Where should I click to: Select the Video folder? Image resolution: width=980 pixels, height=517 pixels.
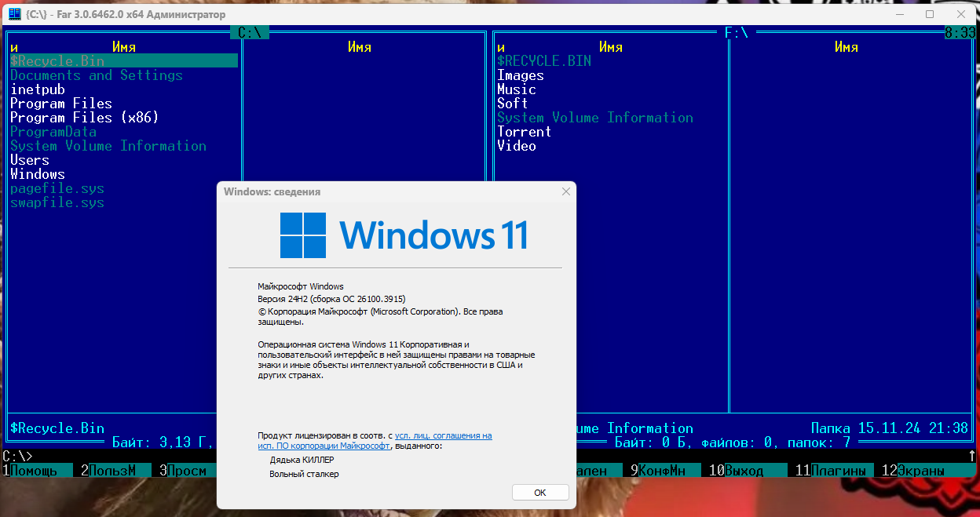coord(517,146)
